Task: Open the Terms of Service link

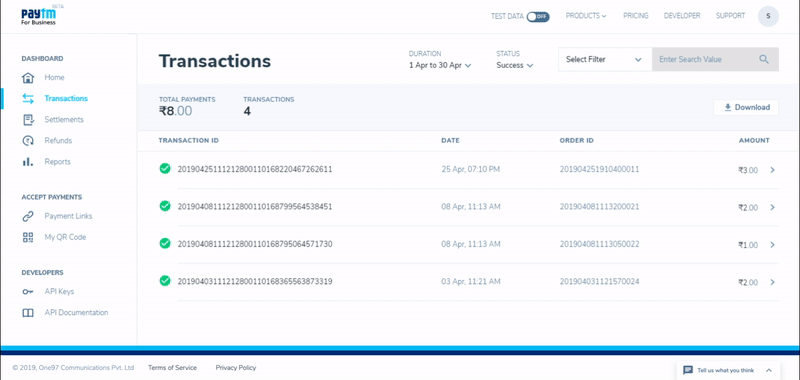Action: 172,367
